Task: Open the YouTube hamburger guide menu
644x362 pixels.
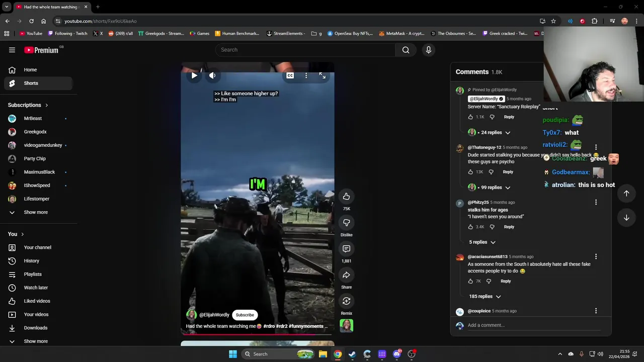Action: 12,50
